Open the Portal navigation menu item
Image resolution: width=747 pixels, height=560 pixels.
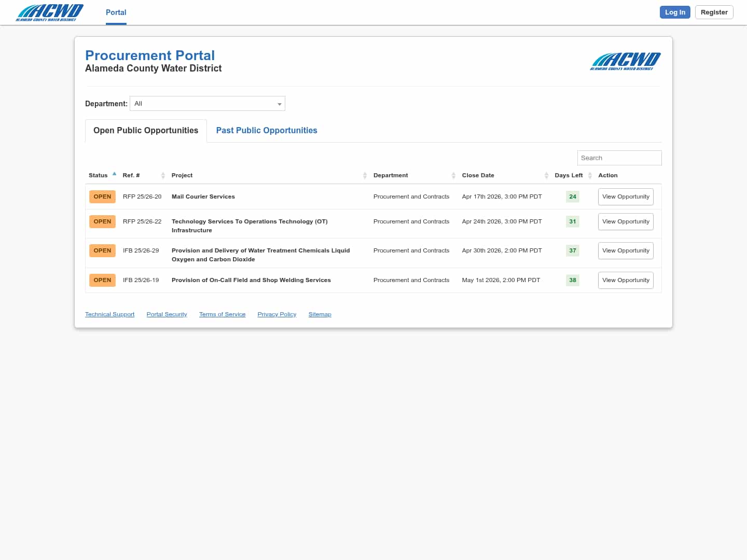pyautogui.click(x=116, y=12)
